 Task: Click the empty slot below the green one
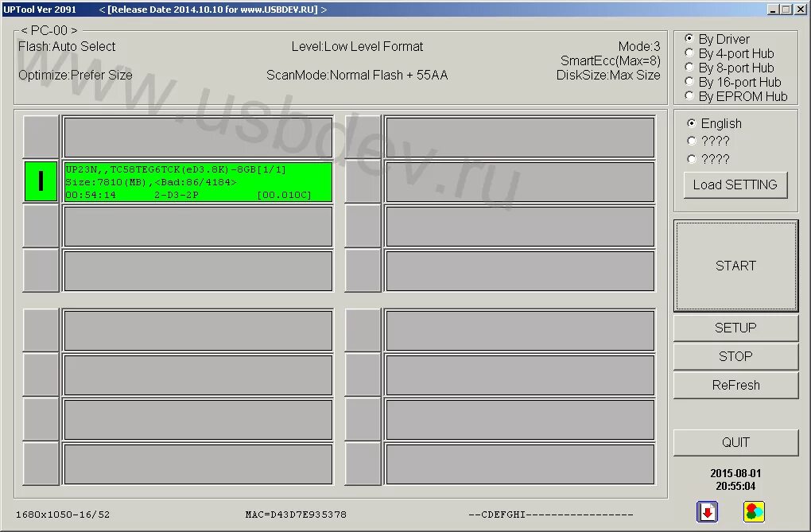click(x=197, y=226)
